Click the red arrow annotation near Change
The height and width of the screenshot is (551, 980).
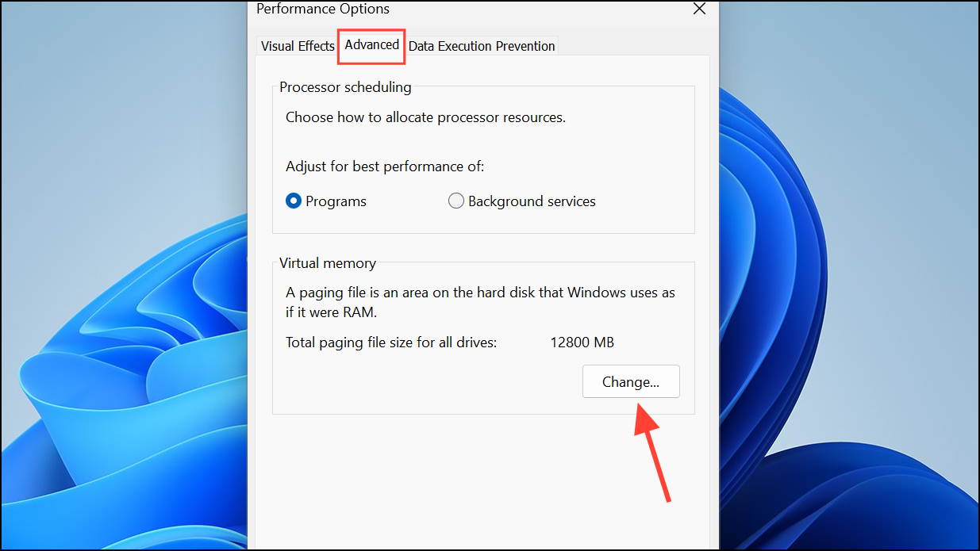(x=651, y=452)
